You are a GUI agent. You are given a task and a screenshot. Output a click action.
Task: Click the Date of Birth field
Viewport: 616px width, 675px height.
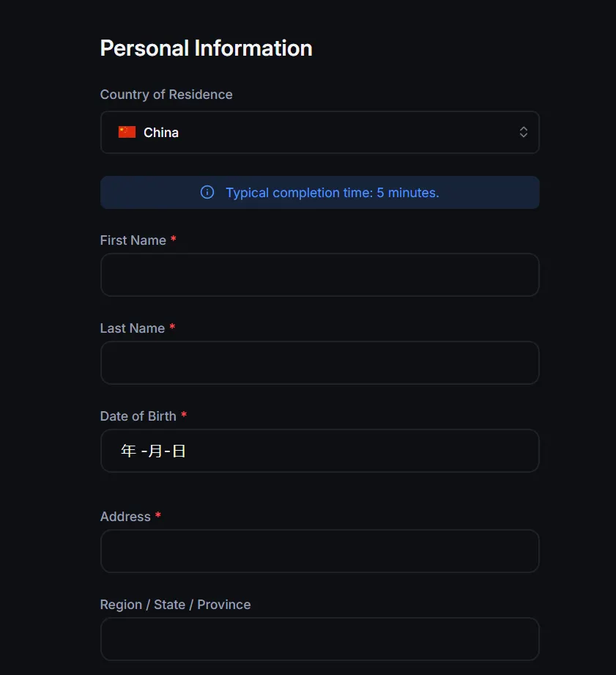click(x=319, y=451)
